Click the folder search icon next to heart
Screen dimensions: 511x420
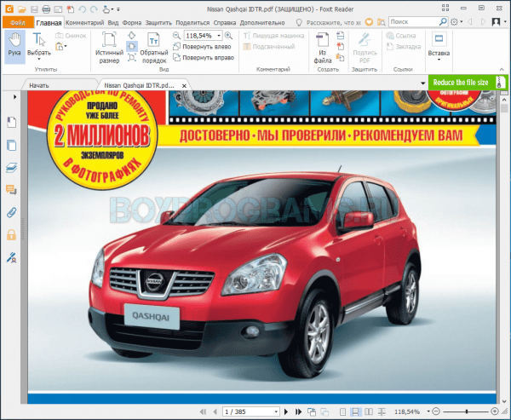[x=381, y=22]
